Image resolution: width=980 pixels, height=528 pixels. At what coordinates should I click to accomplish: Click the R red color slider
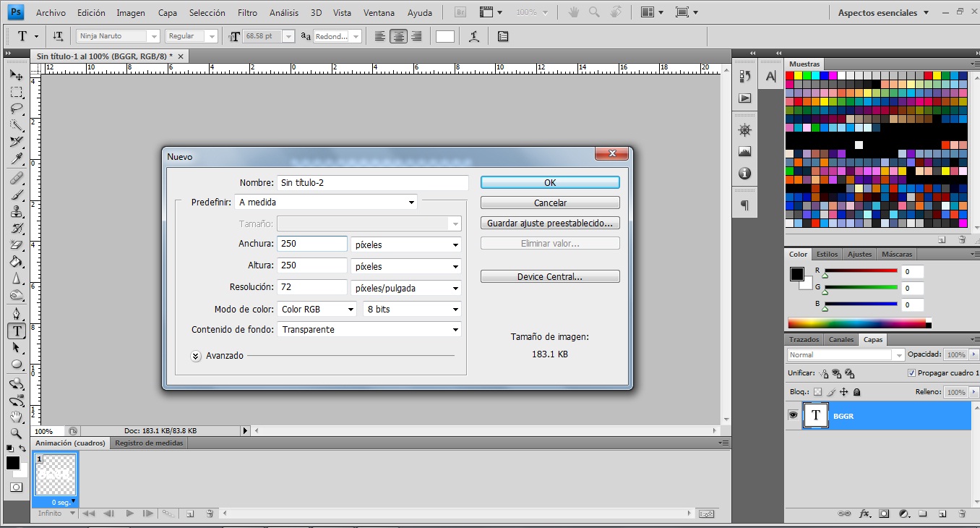861,272
